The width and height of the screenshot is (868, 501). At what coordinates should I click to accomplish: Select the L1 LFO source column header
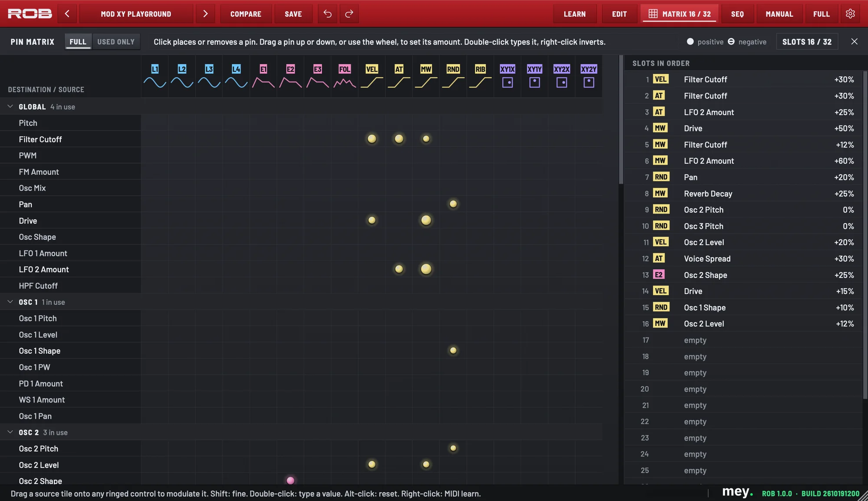point(155,76)
